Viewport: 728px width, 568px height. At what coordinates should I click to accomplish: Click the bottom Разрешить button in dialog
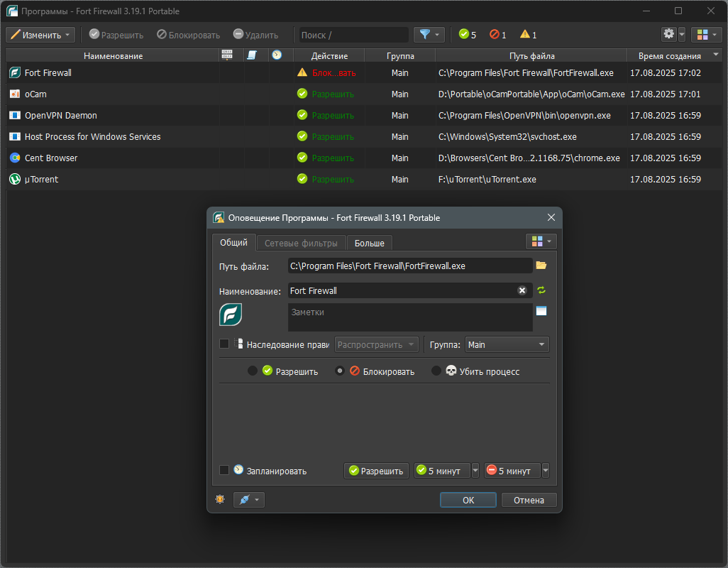pyautogui.click(x=377, y=471)
